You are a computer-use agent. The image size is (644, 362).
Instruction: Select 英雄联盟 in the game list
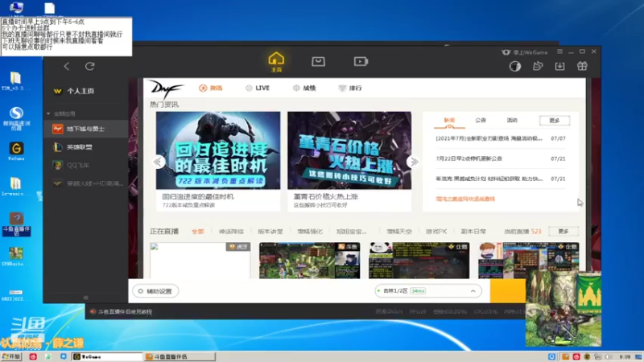point(85,147)
